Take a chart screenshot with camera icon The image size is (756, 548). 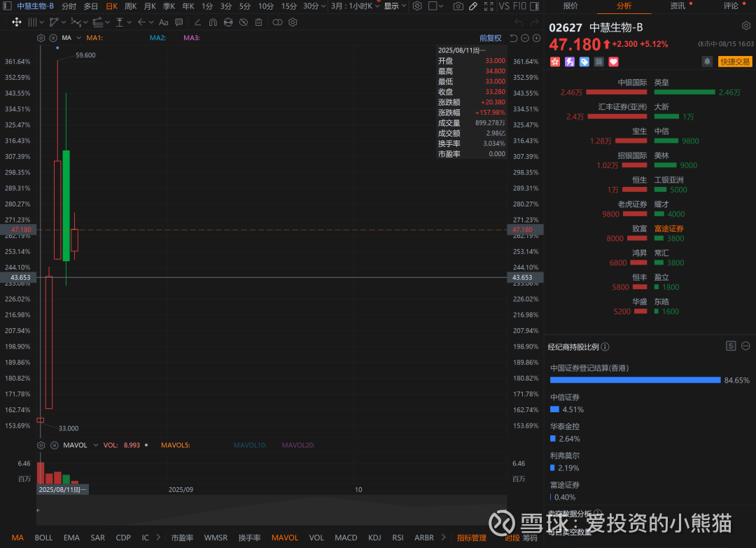[x=458, y=6]
